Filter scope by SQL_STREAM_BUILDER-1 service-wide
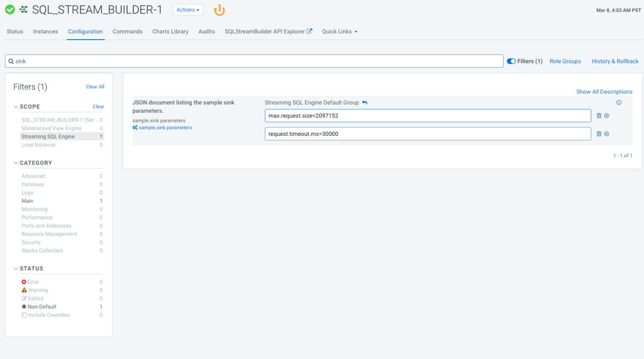Image resolution: width=644 pixels, height=359 pixels. point(62,120)
